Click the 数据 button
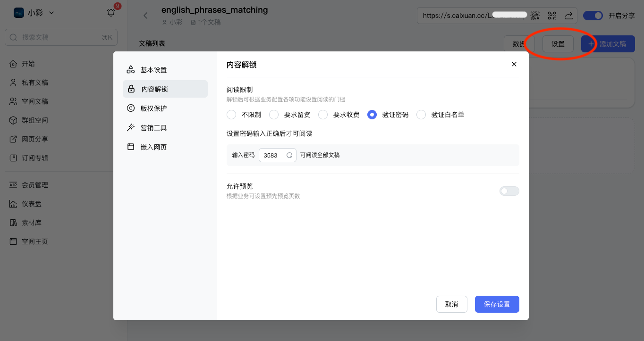The image size is (644, 341). click(x=519, y=44)
